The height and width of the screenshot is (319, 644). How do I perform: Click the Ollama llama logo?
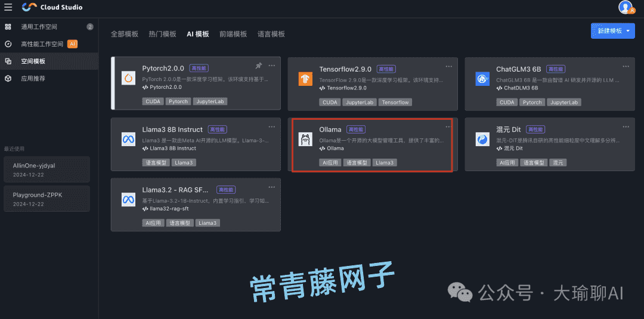click(305, 139)
